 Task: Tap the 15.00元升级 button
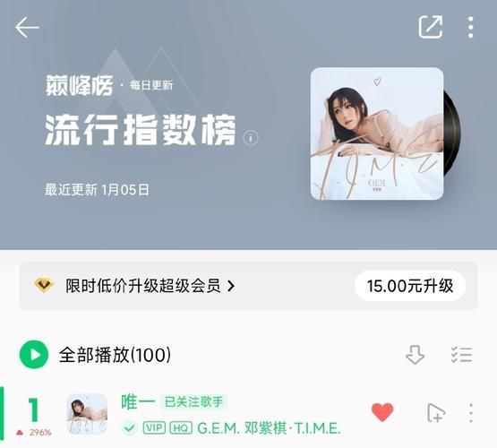tap(410, 286)
